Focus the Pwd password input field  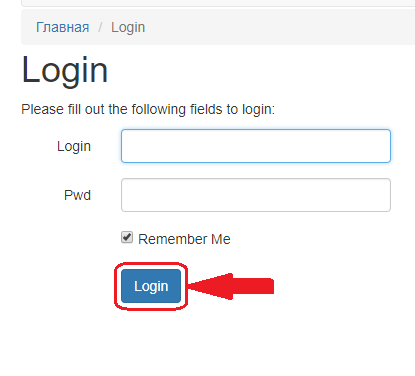tap(256, 195)
